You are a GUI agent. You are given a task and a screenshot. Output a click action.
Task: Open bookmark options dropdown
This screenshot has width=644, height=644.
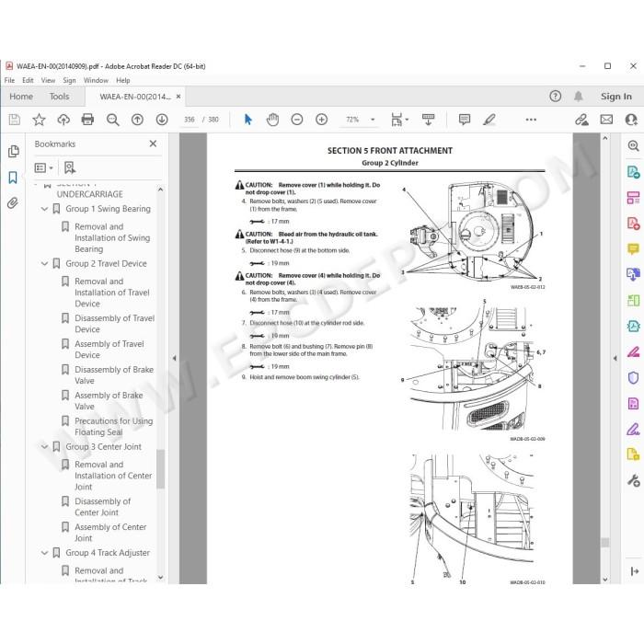pyautogui.click(x=44, y=167)
